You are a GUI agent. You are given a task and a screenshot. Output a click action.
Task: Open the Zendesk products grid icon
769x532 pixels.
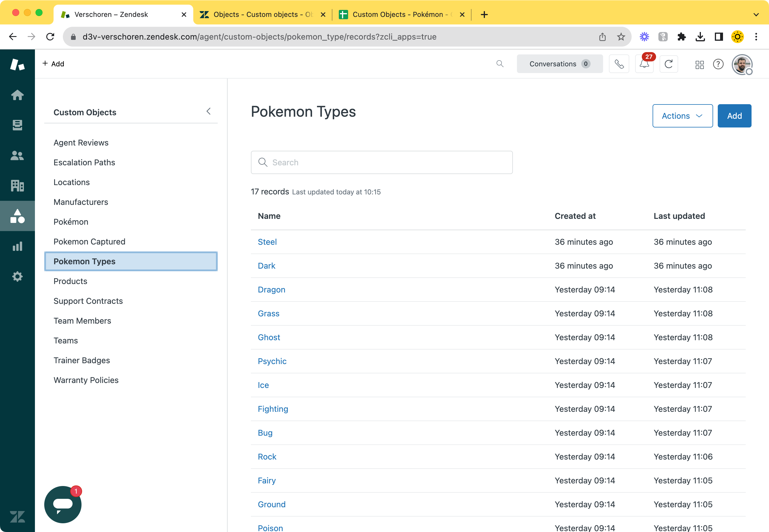(700, 64)
